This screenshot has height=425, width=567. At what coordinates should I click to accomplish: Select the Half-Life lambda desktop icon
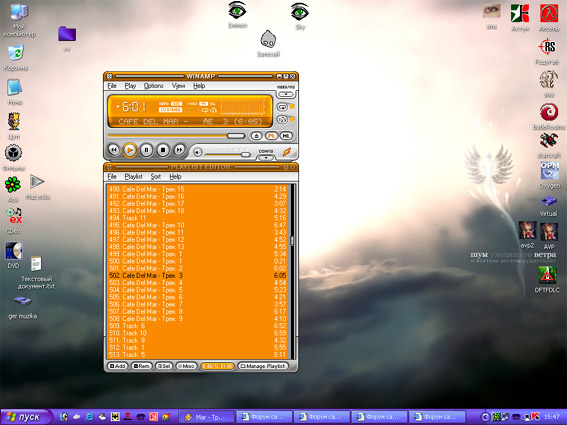[x=549, y=17]
